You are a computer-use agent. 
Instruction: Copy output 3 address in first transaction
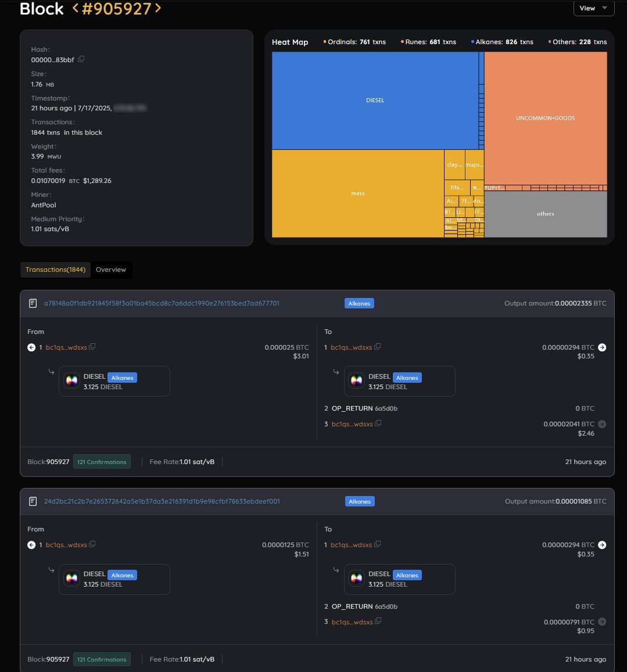(x=378, y=423)
